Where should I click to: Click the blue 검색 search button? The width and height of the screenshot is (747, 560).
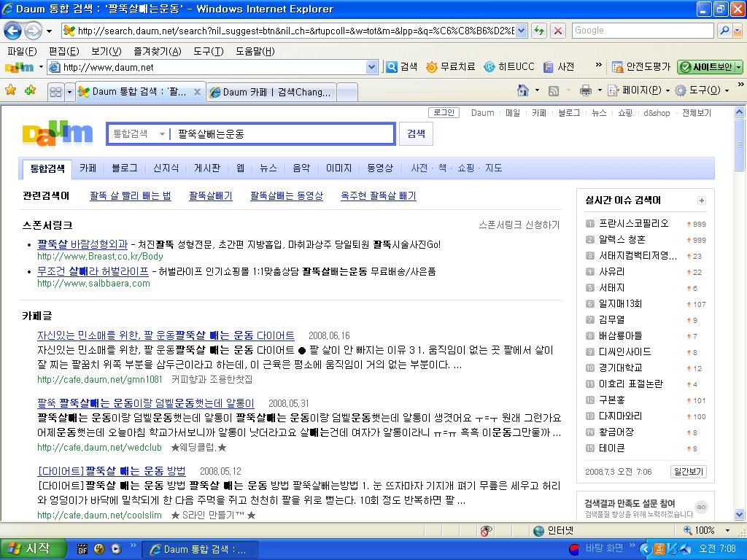click(416, 134)
